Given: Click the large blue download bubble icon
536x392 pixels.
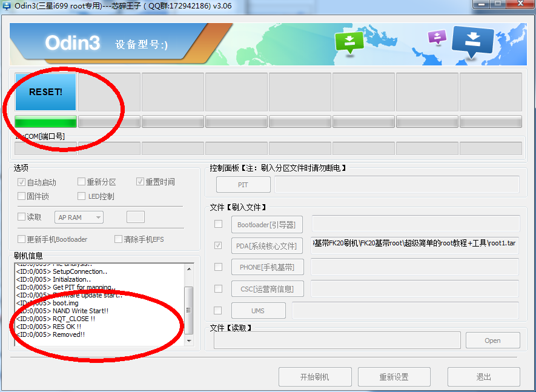Looking at the screenshot, I should click(x=473, y=42).
